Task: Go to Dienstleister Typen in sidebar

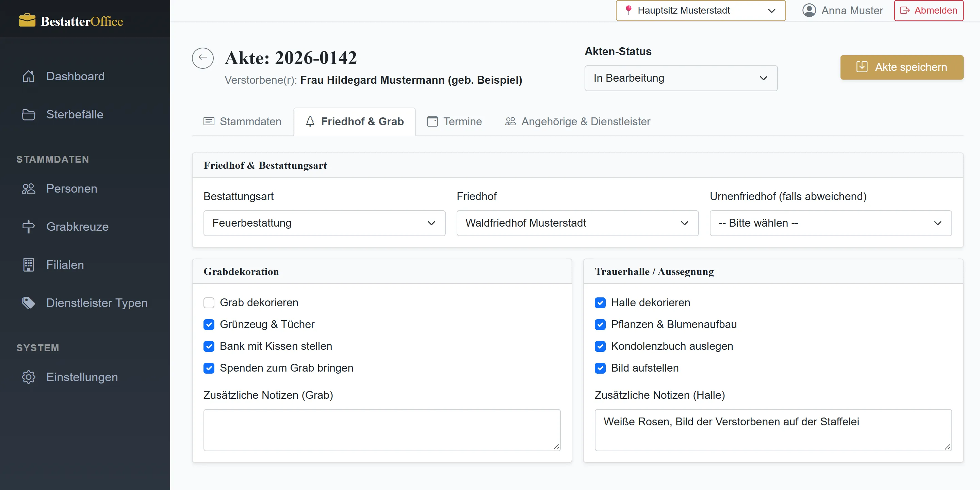Action: [85, 303]
